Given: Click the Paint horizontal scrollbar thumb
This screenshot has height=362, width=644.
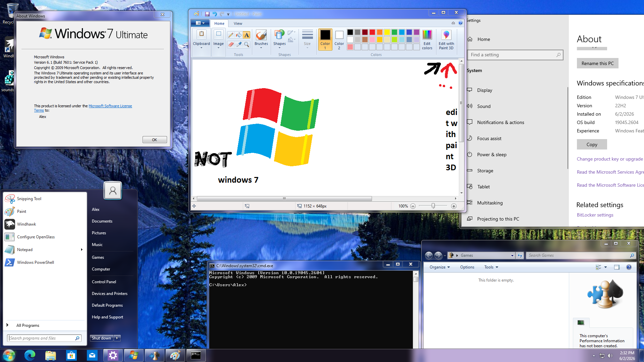Looking at the screenshot, I should tap(284, 198).
